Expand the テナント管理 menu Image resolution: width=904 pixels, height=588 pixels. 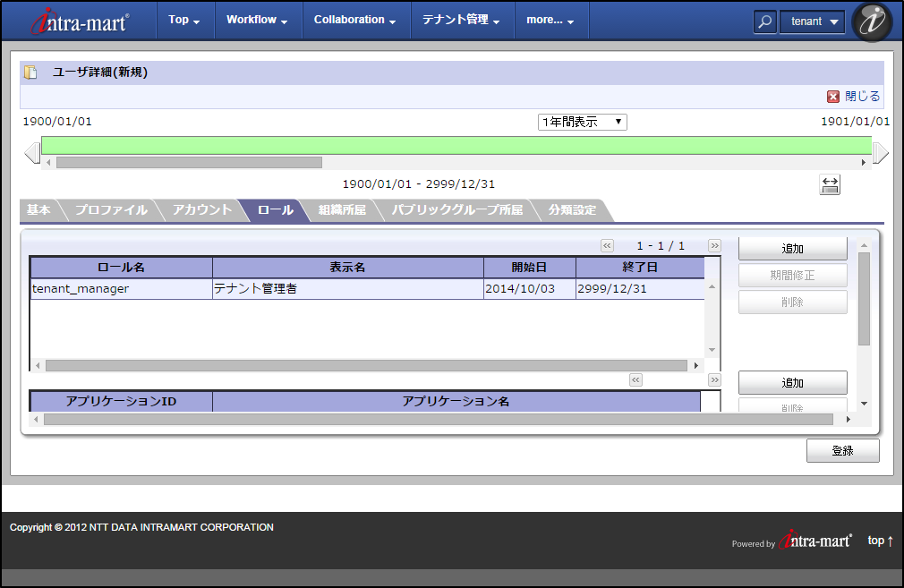(461, 20)
